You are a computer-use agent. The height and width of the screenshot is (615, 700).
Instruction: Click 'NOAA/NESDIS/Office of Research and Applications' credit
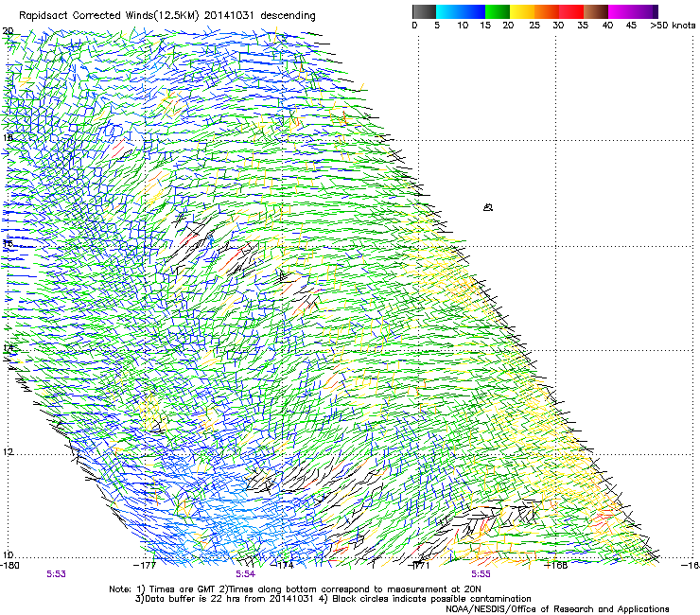pos(557,609)
